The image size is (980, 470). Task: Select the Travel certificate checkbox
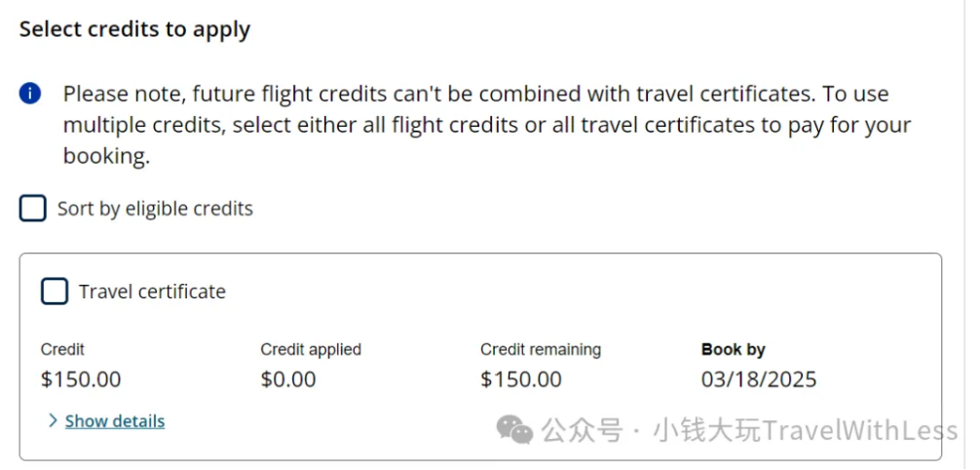click(55, 291)
